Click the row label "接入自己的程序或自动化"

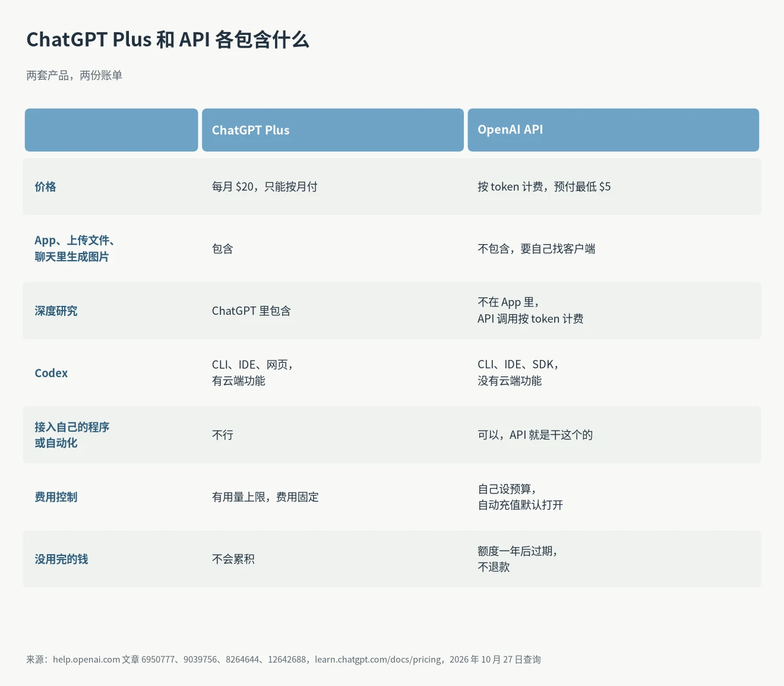point(72,435)
